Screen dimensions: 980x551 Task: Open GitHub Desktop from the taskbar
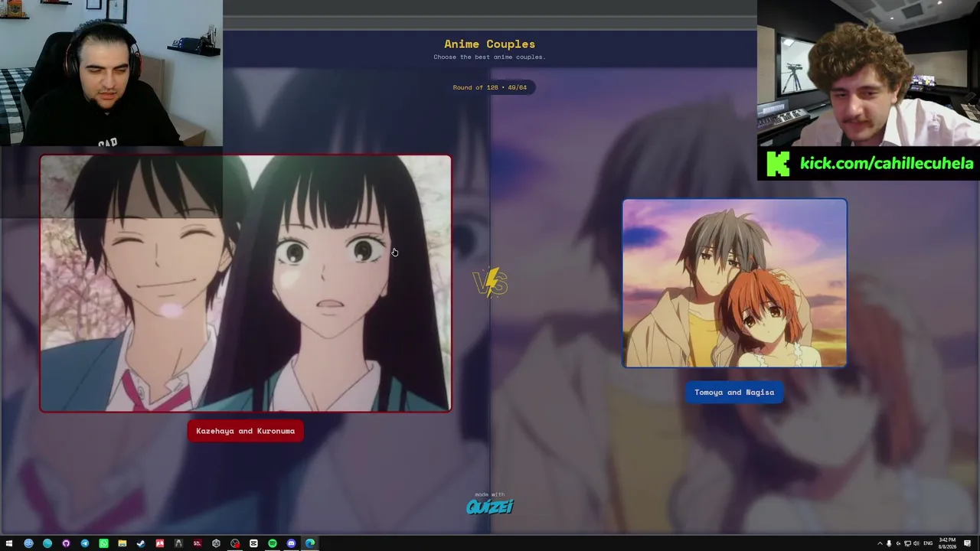pos(66,543)
